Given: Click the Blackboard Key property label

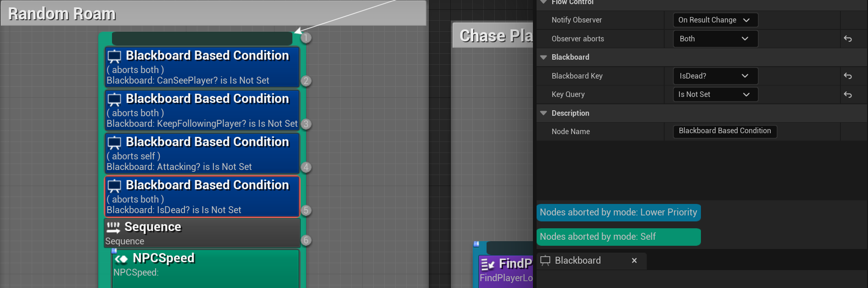Looking at the screenshot, I should [x=577, y=76].
